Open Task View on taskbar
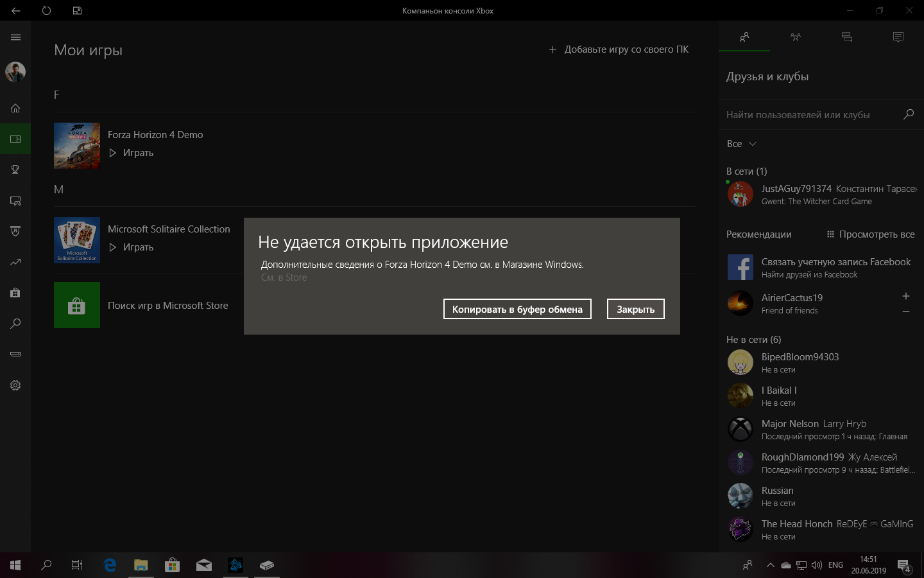The height and width of the screenshot is (578, 924). pos(77,565)
